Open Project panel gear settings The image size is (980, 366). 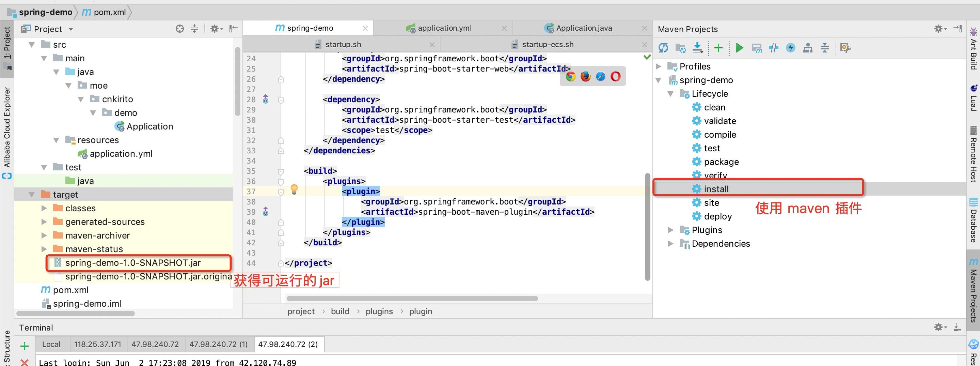click(216, 29)
